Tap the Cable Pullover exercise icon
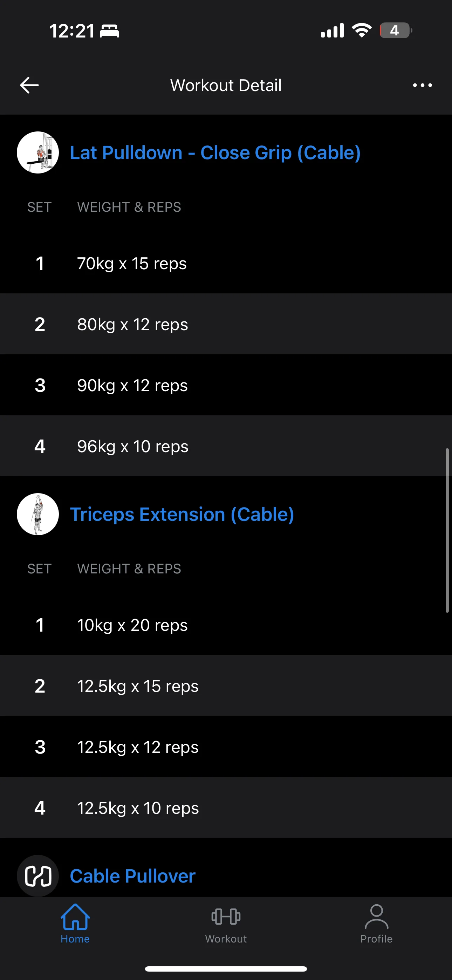Screen dimensions: 452x980 tap(38, 876)
